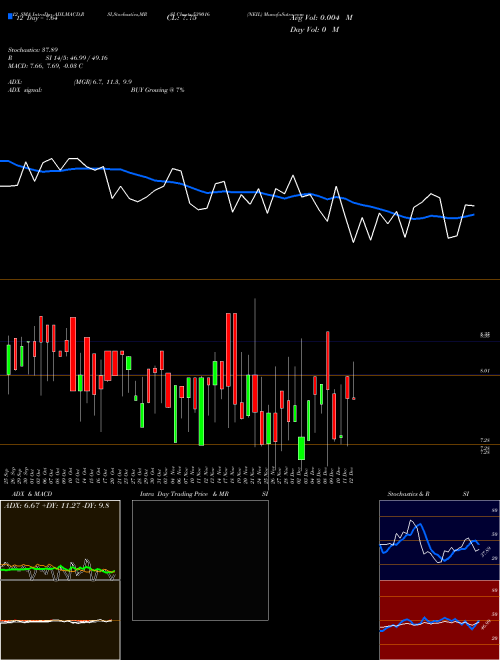Screen dimensions: 500x660
Task: Click the lowest green candle below the orange support line
Action: [x=301, y=448]
